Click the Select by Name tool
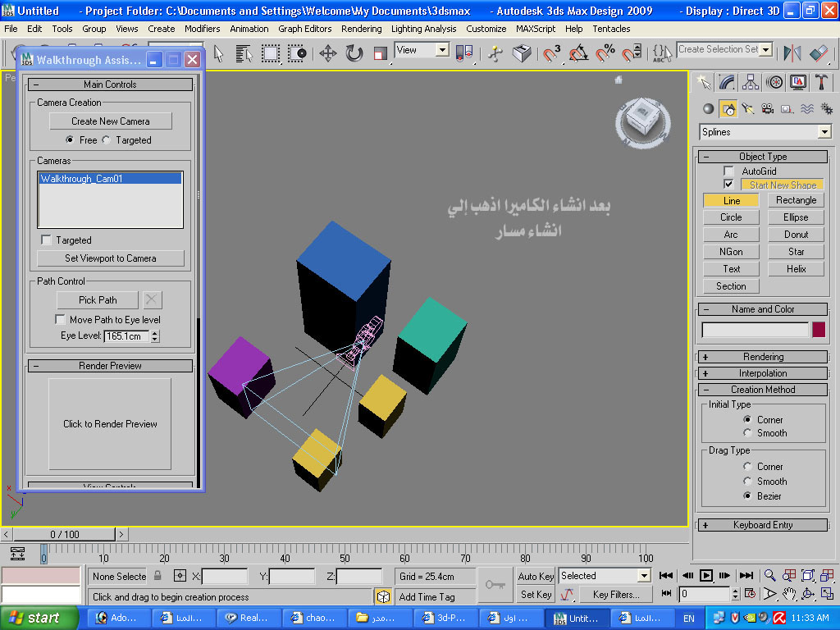The width and height of the screenshot is (840, 630). tap(244, 53)
